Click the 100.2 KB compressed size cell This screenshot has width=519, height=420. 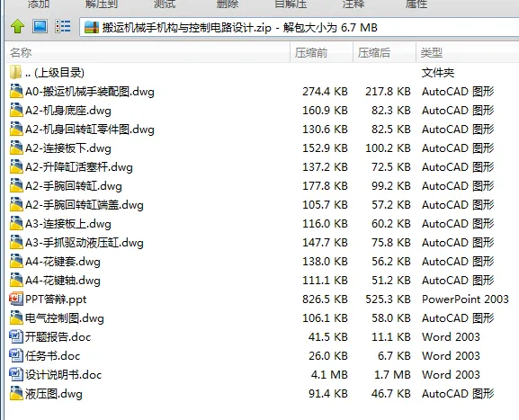[x=388, y=147]
